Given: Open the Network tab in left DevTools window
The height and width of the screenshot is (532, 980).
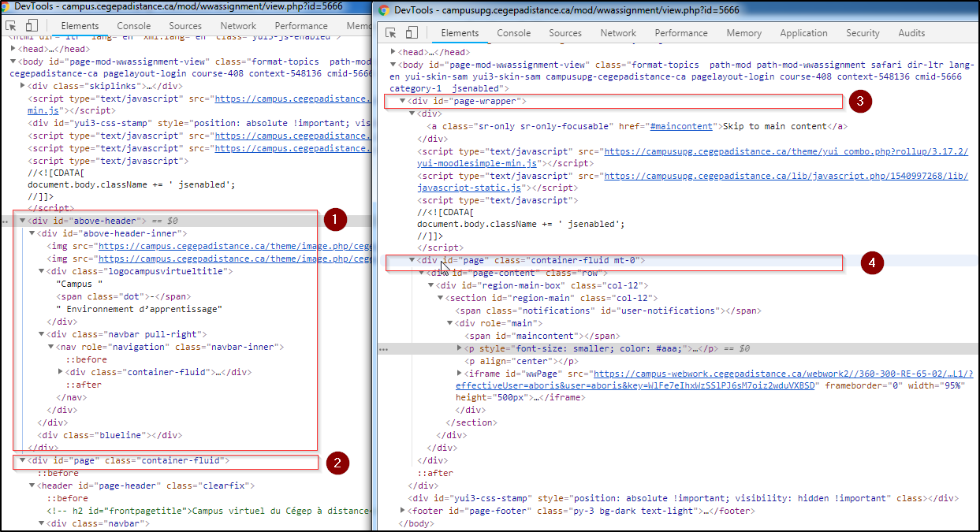Looking at the screenshot, I should point(238,26).
